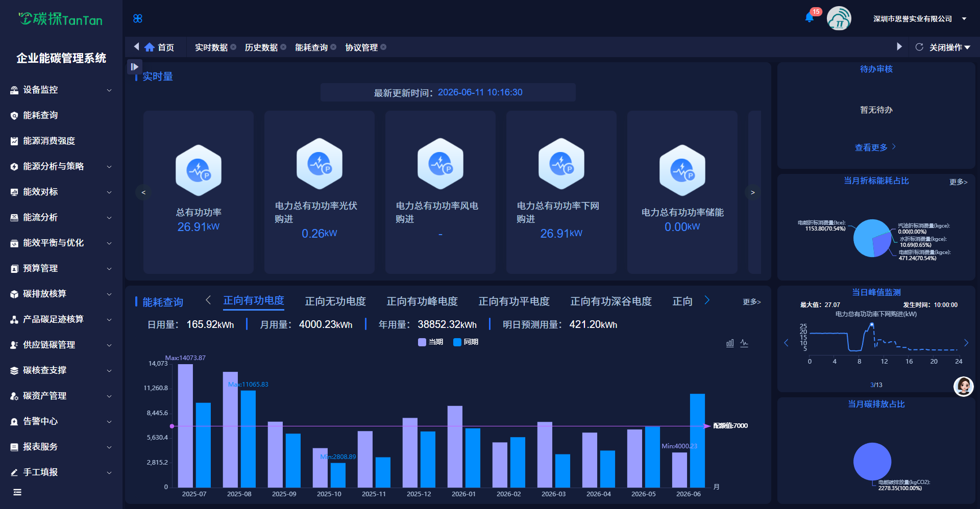Viewport: 980px width, 509px height.
Task: Close the 协议管理 tab
Action: click(383, 47)
